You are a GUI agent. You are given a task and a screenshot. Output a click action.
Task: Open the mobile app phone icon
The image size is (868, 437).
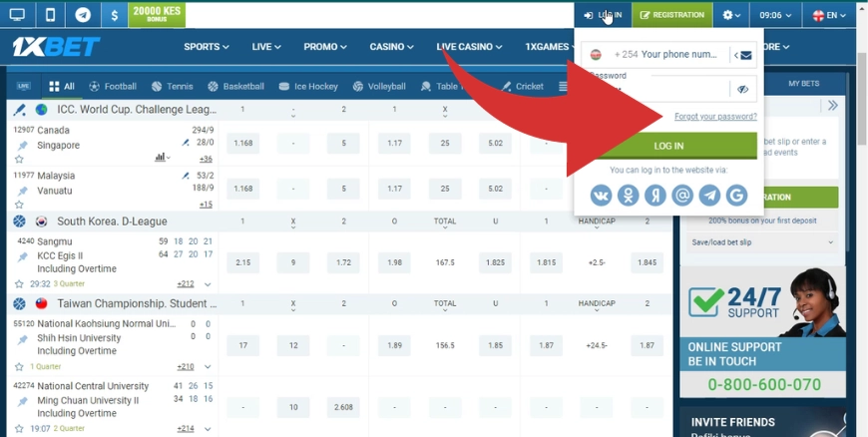point(50,15)
